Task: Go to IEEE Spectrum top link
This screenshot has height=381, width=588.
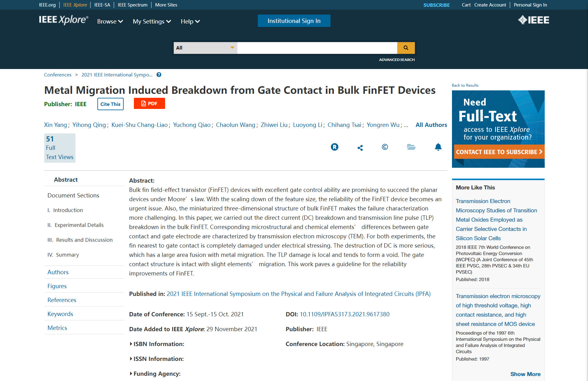Action: click(133, 5)
